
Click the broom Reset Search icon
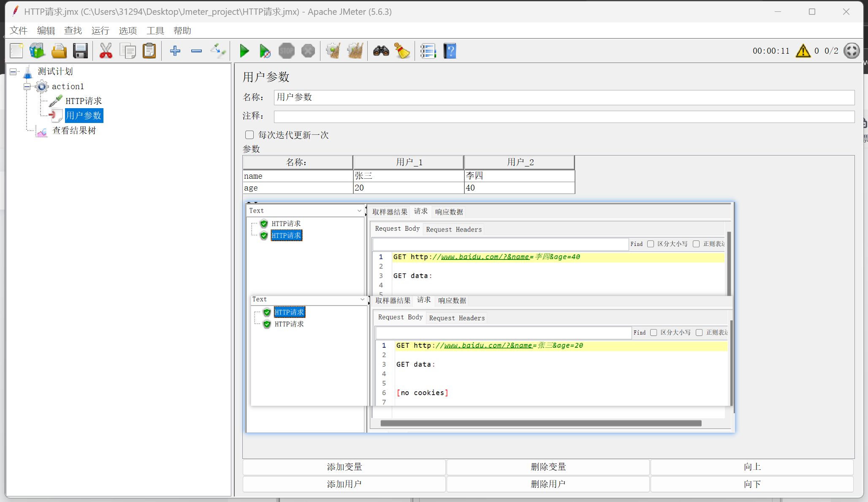[x=402, y=51]
